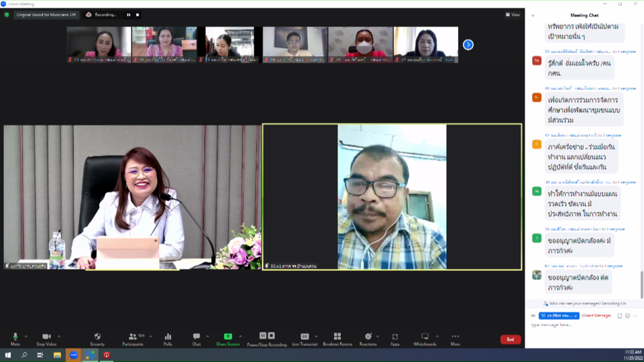The width and height of the screenshot is (644, 362).
Task: Select fourth thumbnail of man with glasses
Action: pos(295,45)
